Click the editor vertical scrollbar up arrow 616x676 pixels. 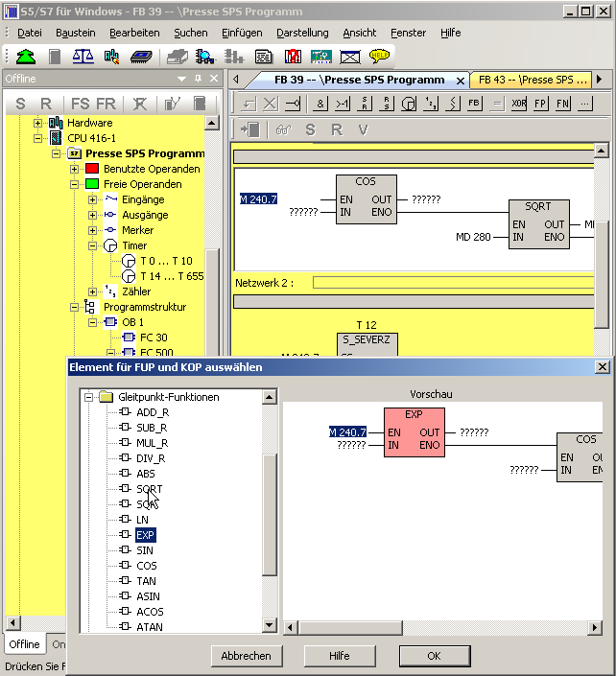click(x=602, y=151)
